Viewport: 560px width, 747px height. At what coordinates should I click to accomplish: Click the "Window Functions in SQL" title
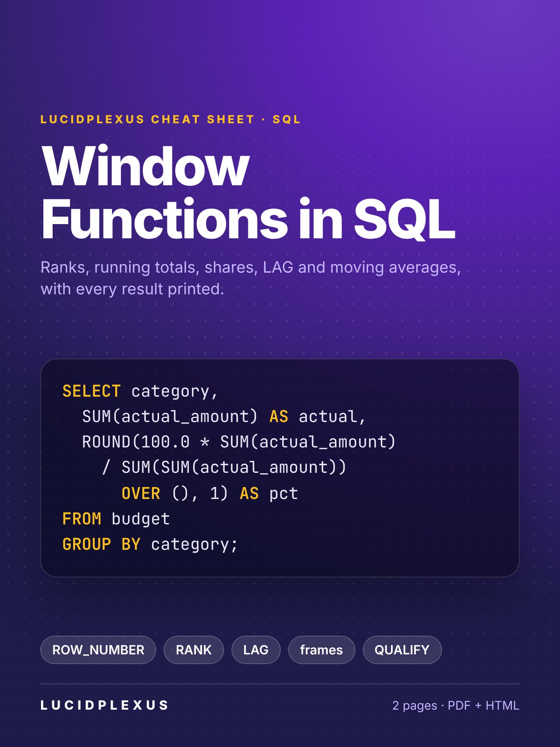pyautogui.click(x=248, y=192)
